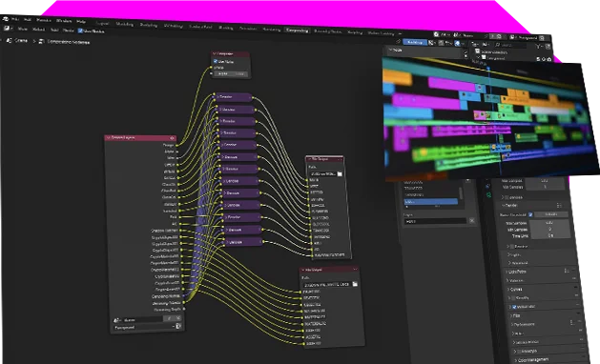Click the folder icon in lower File Output node
600x364 pixels.
coord(355,284)
